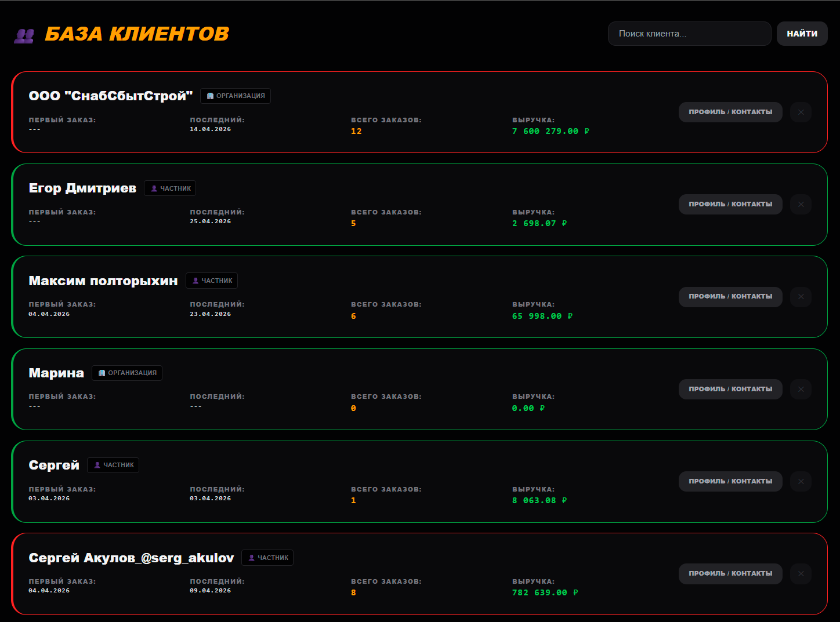The image size is (840, 622).
Task: Click the Частник badge next to Егор Дмитриев
Action: (x=170, y=188)
